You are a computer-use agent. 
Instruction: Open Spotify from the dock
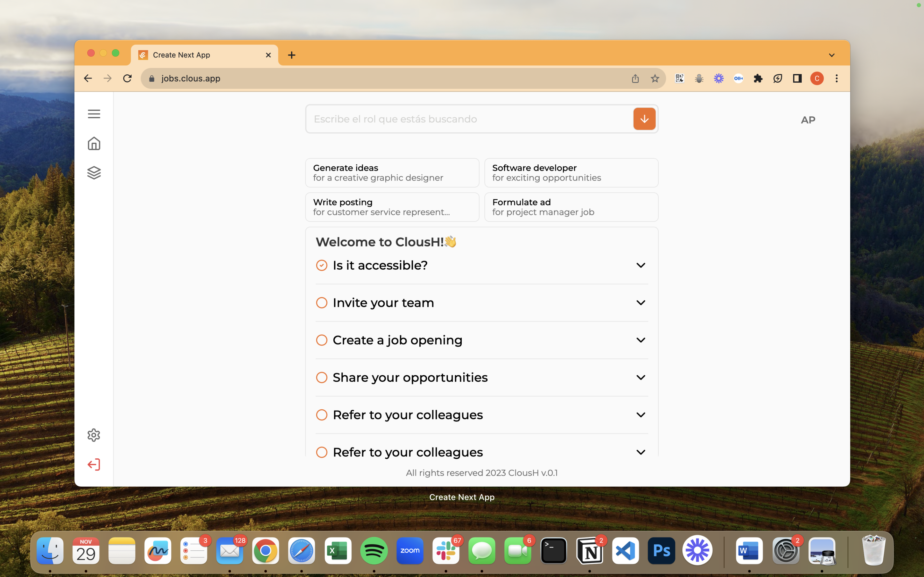374,551
